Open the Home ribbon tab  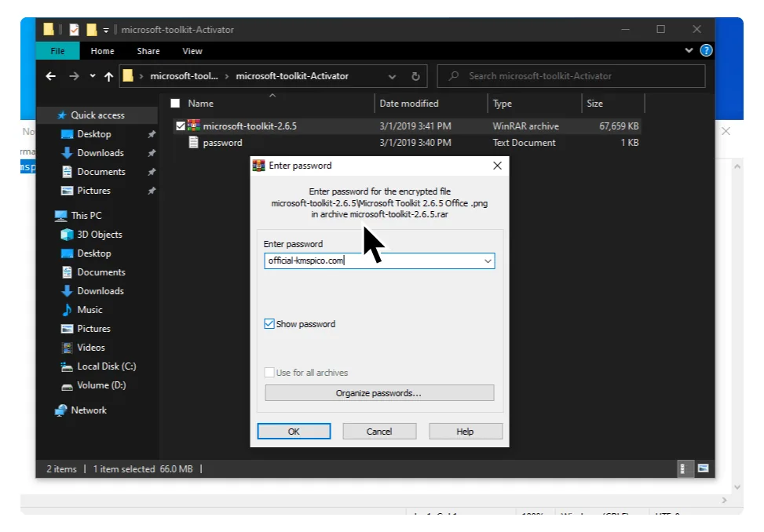point(102,51)
